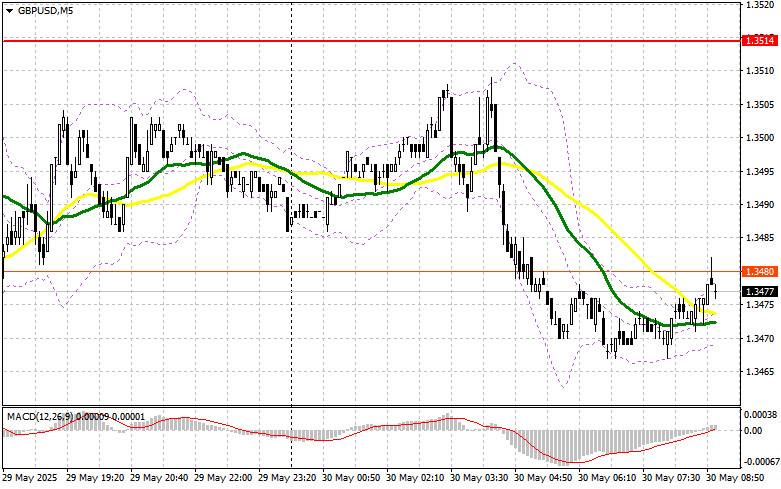Select the current price 1.3477 label
The height and width of the screenshot is (489, 781).
760,291
